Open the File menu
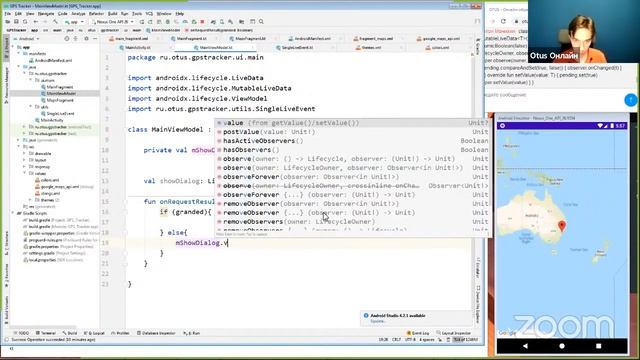The image size is (640, 360). point(7,13)
